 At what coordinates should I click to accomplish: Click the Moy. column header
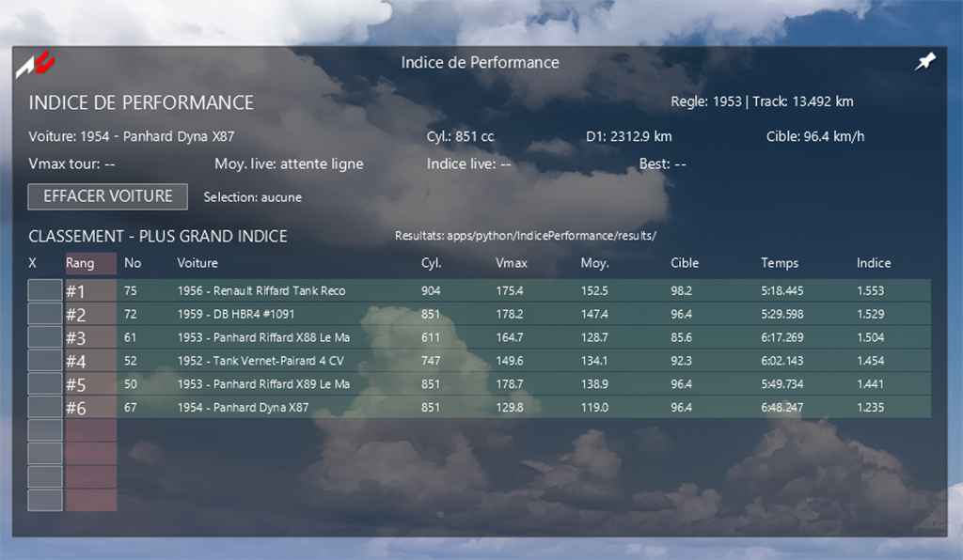pos(594,263)
